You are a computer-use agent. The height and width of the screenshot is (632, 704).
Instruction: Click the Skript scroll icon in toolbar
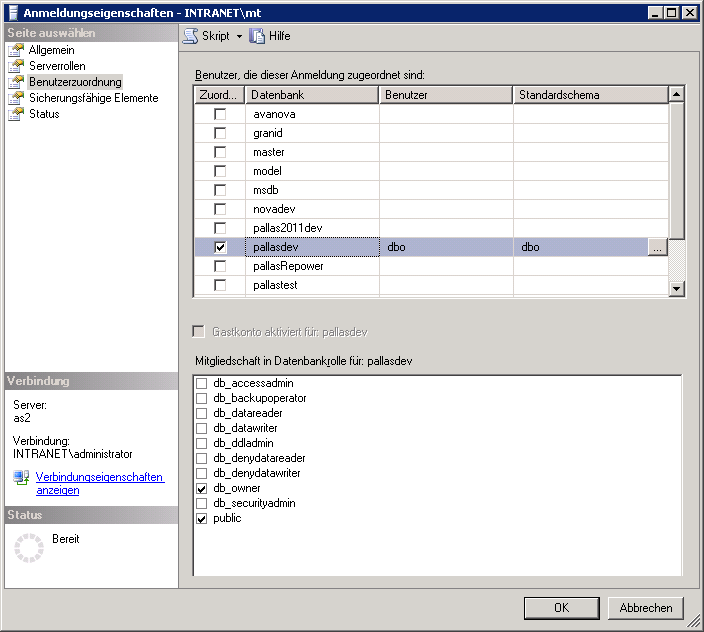click(190, 36)
